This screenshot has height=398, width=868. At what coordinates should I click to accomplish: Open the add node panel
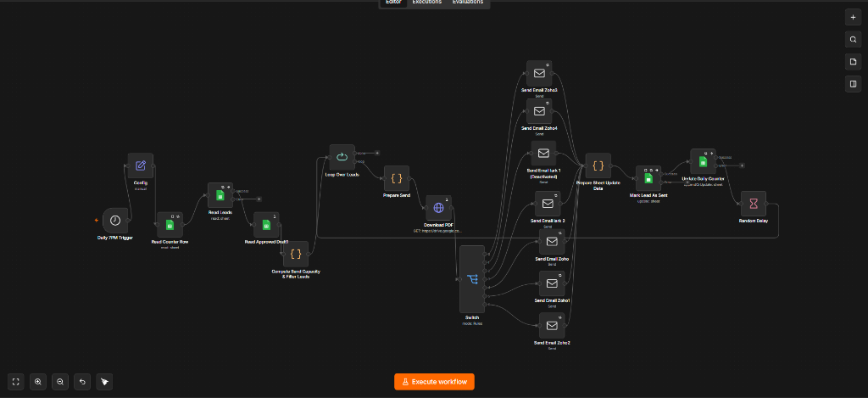853,18
